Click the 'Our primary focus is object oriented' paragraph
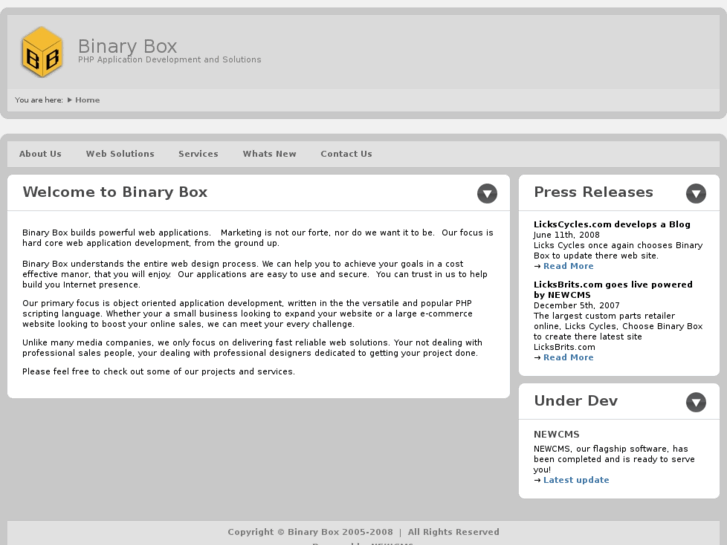Screen dimensions: 727x545 point(248,314)
